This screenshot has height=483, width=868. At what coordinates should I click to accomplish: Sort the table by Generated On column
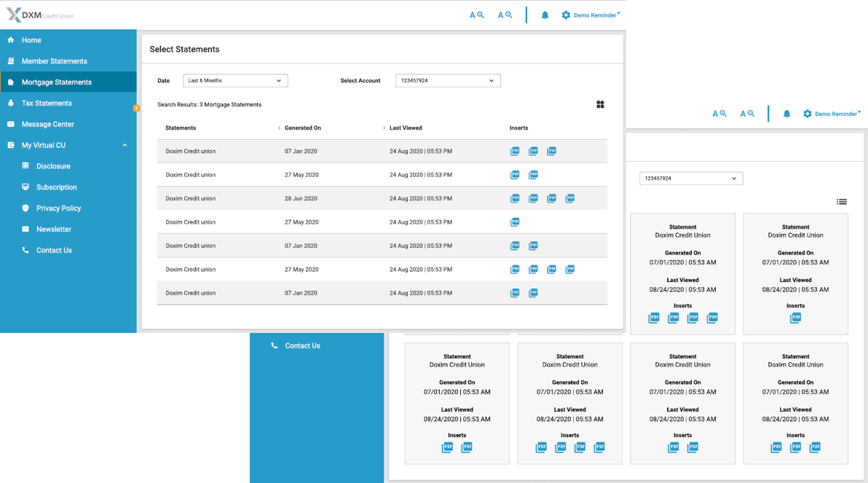(x=303, y=128)
